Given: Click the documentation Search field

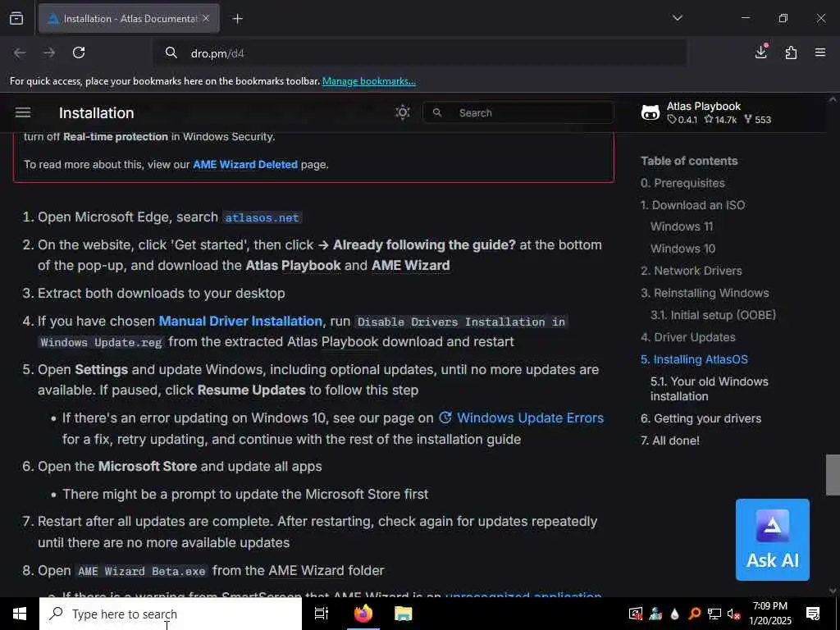Looking at the screenshot, I should 518,113.
